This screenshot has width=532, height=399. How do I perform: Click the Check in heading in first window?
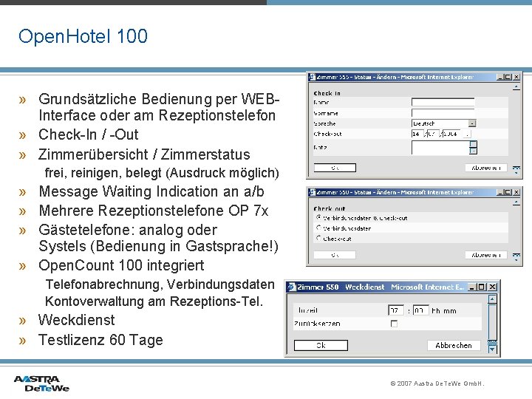327,93
